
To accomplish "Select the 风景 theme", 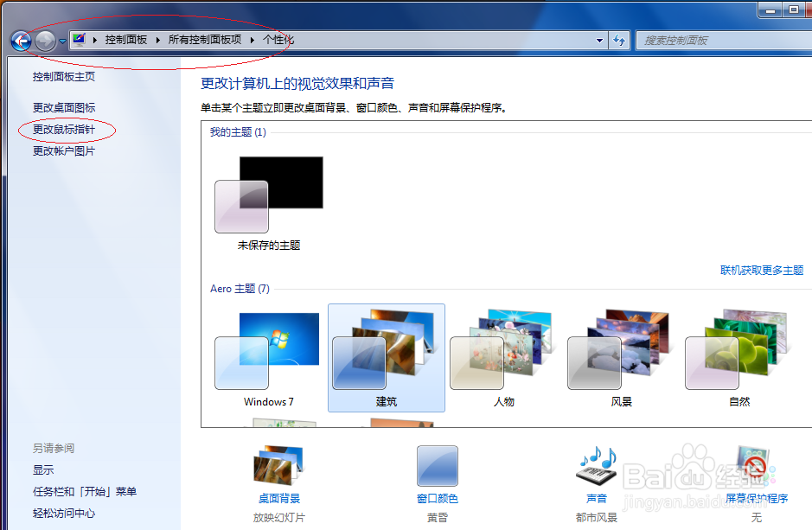I will click(622, 358).
